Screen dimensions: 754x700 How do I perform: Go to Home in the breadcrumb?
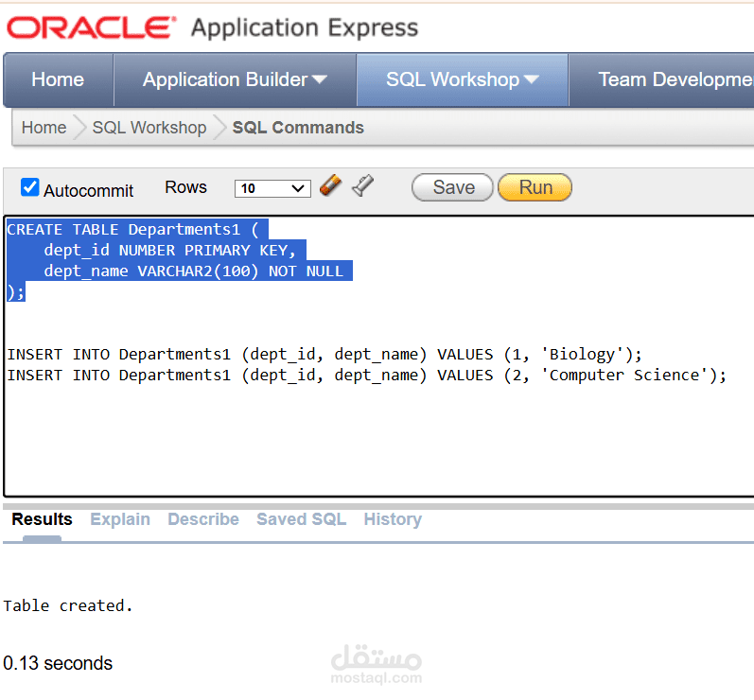click(44, 128)
